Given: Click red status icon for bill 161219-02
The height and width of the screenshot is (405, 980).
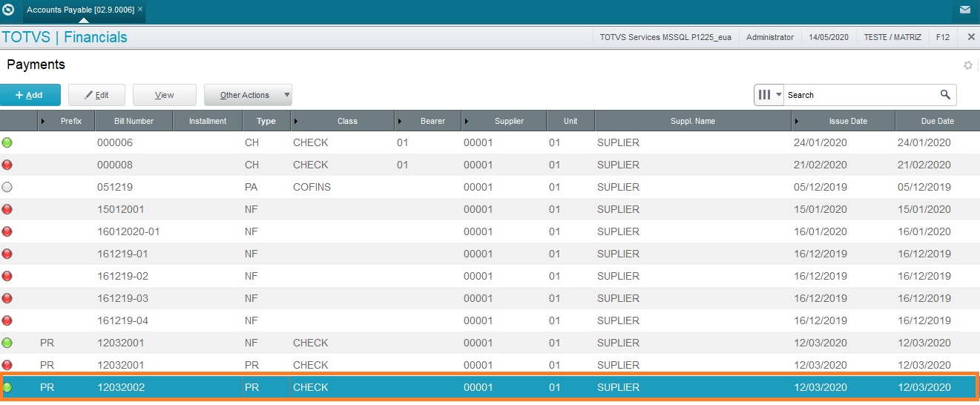Looking at the screenshot, I should pyautogui.click(x=7, y=276).
